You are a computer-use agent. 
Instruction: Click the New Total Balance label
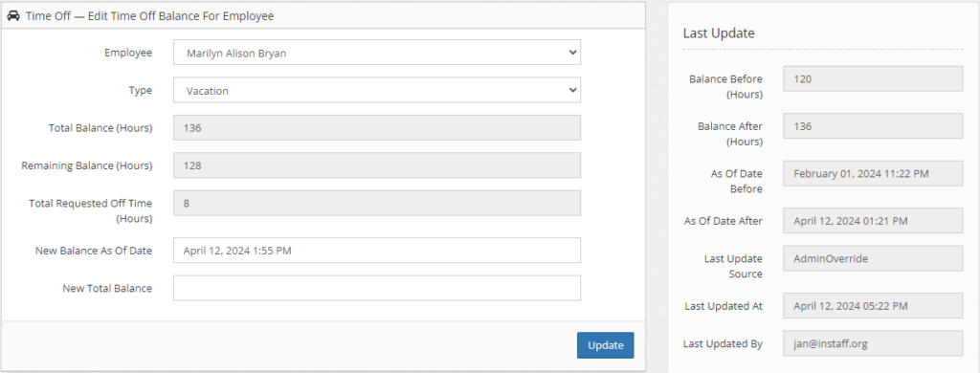[x=107, y=288]
